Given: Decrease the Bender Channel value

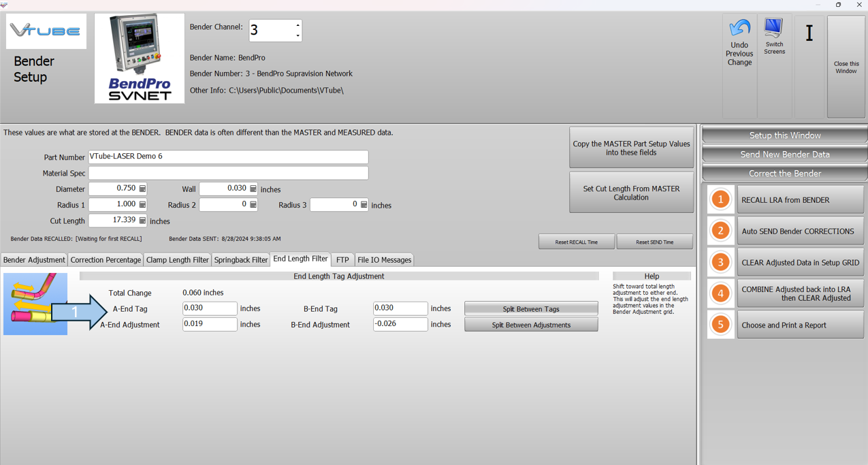Looking at the screenshot, I should 298,35.
